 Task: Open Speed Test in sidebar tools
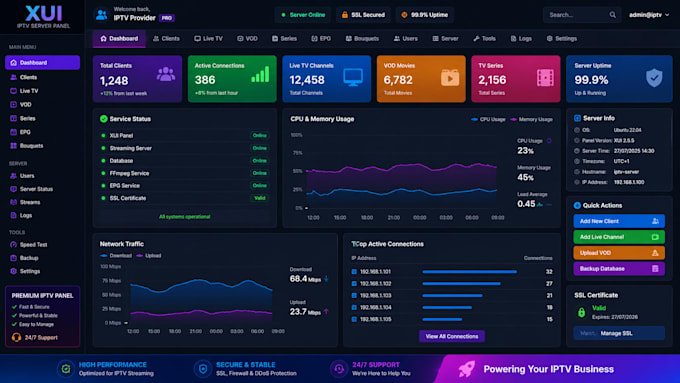click(x=33, y=245)
